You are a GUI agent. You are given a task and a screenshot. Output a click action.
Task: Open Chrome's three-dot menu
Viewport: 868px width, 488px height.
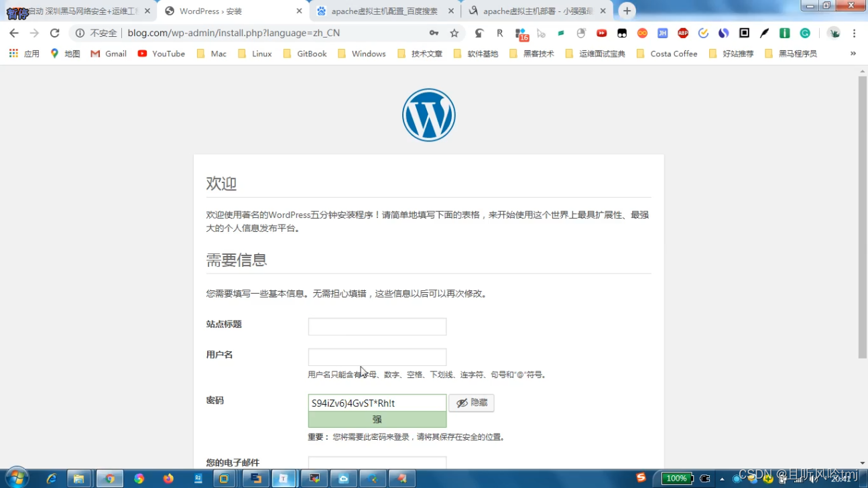pyautogui.click(x=855, y=32)
